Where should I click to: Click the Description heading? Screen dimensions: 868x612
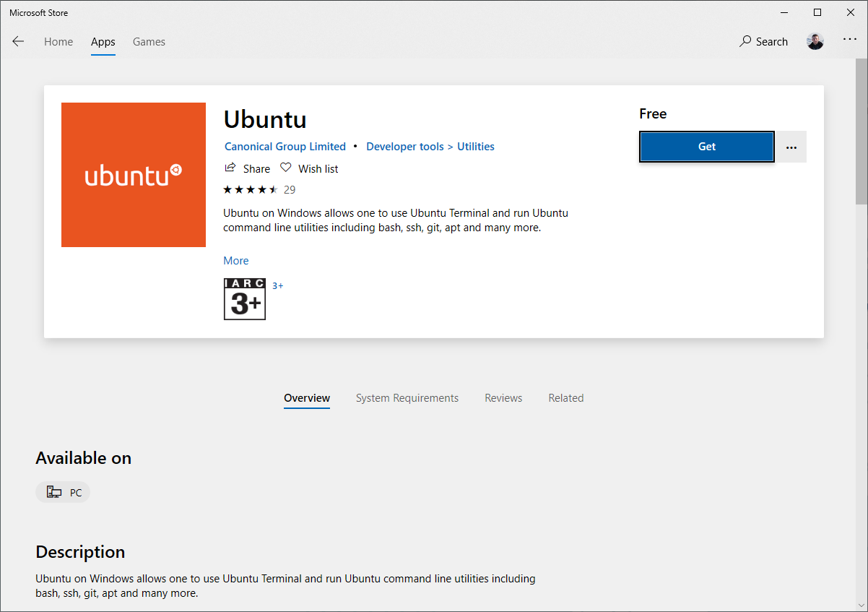tap(80, 552)
